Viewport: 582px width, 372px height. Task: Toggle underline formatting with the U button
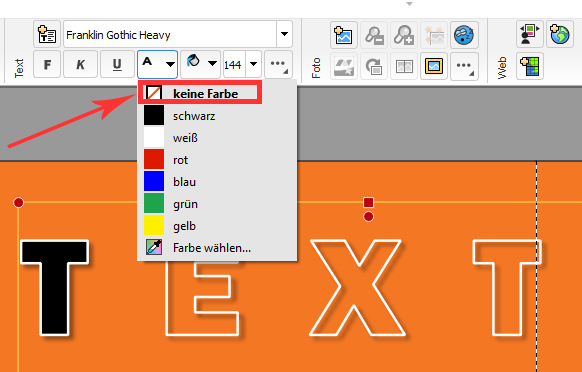pos(117,65)
